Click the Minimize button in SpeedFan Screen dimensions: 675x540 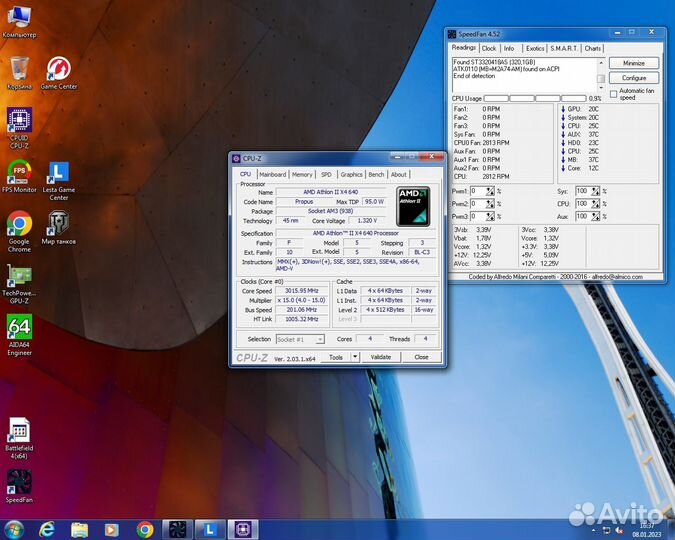click(634, 63)
